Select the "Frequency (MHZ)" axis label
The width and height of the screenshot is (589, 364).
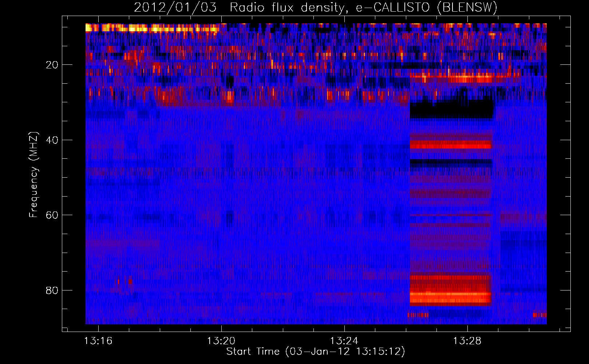click(x=33, y=175)
